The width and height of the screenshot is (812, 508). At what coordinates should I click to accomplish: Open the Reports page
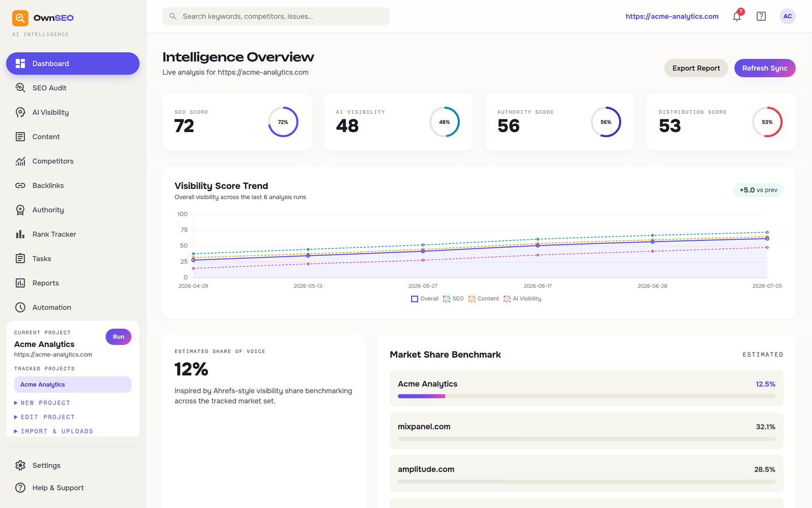[73, 283]
